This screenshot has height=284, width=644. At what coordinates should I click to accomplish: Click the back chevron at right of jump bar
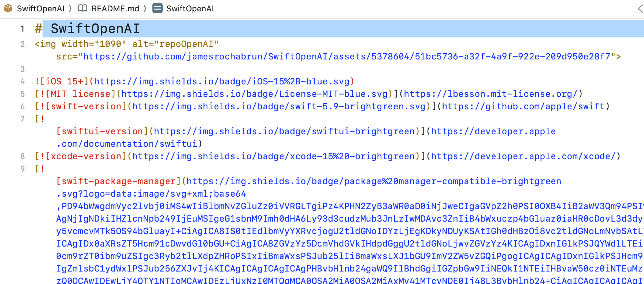tap(640, 8)
